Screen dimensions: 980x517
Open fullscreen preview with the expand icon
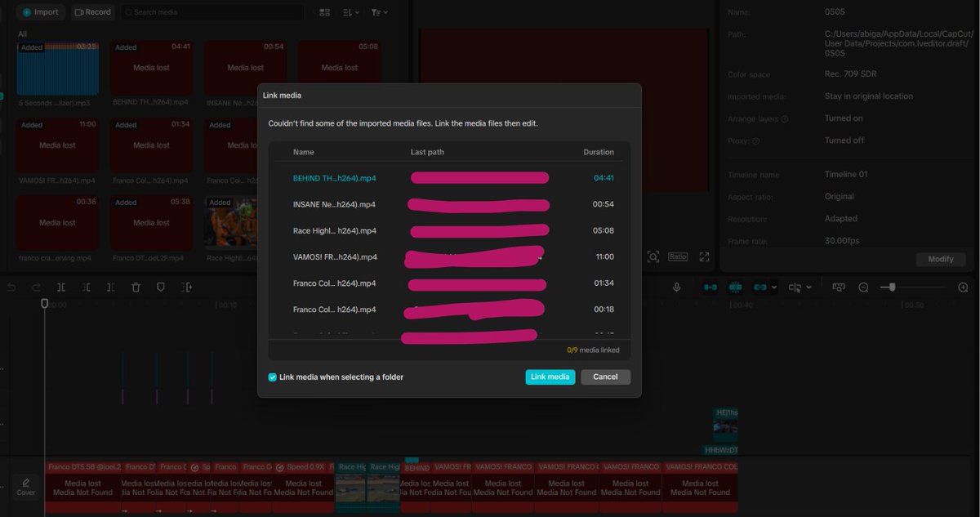click(x=704, y=256)
